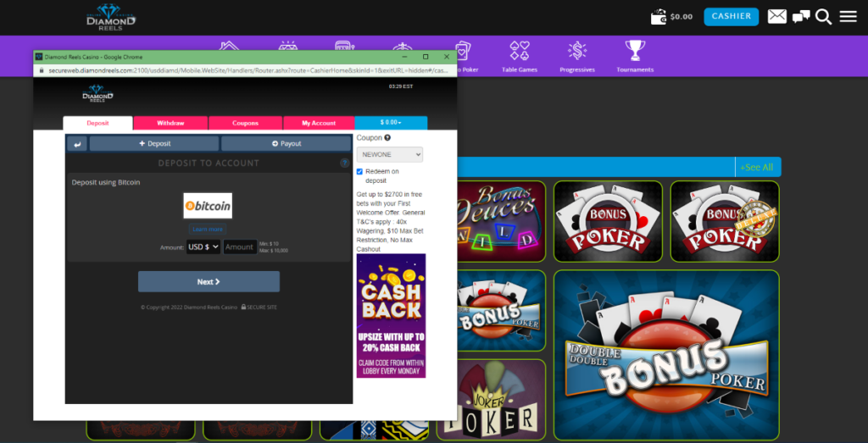Open the Bonus Poker game thumbnail
This screenshot has height=443, width=868.
point(608,221)
